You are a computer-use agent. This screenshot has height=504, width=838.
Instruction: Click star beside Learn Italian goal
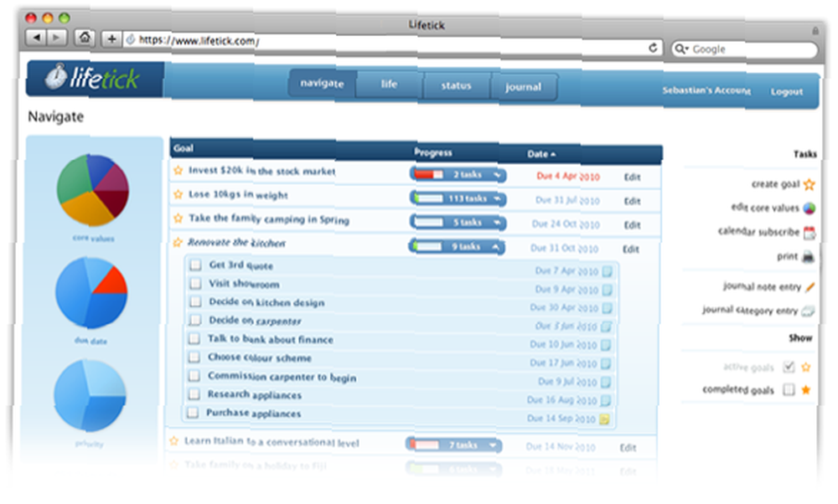pos(173,441)
